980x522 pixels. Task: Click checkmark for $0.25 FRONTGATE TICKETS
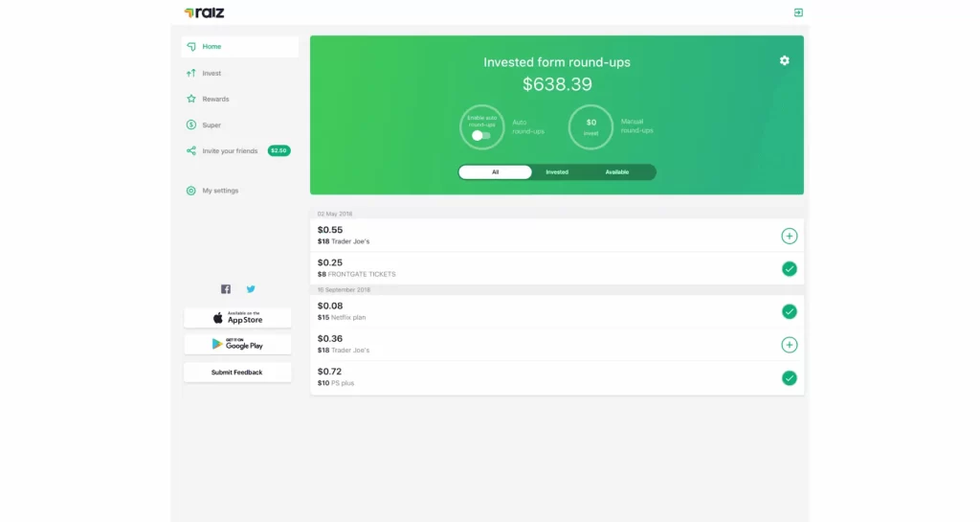click(790, 269)
